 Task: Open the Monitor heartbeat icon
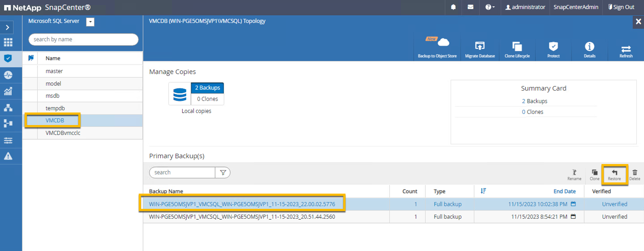(x=8, y=75)
